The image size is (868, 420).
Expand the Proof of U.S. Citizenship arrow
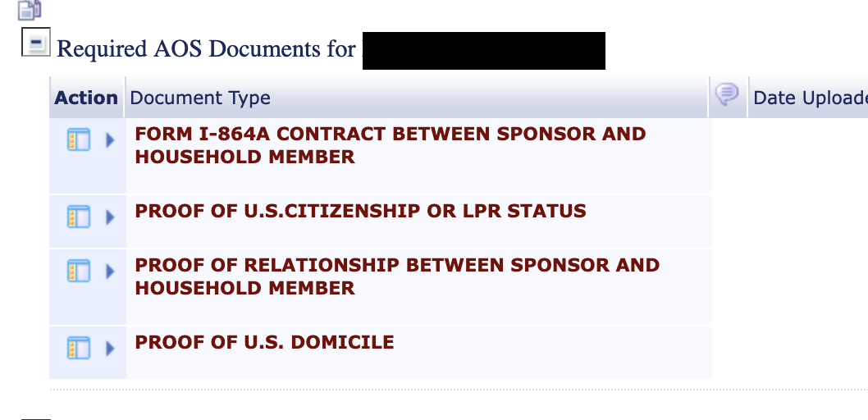[110, 217]
